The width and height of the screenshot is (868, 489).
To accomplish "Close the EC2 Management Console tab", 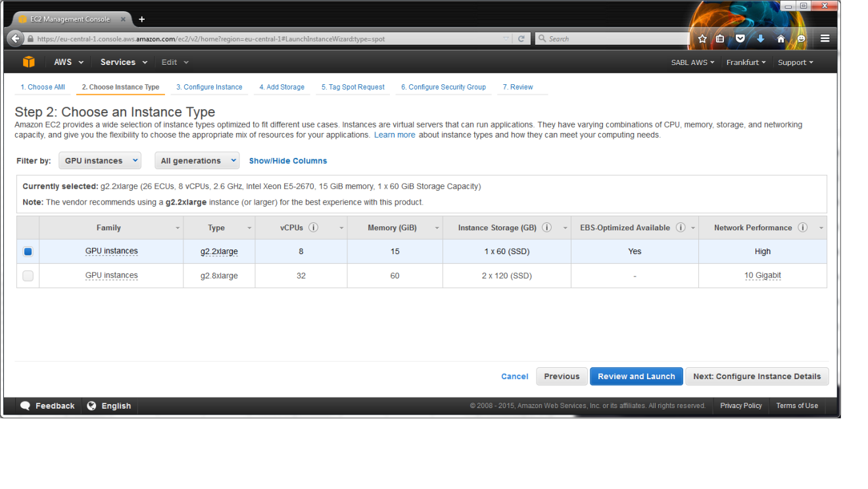I will point(123,19).
